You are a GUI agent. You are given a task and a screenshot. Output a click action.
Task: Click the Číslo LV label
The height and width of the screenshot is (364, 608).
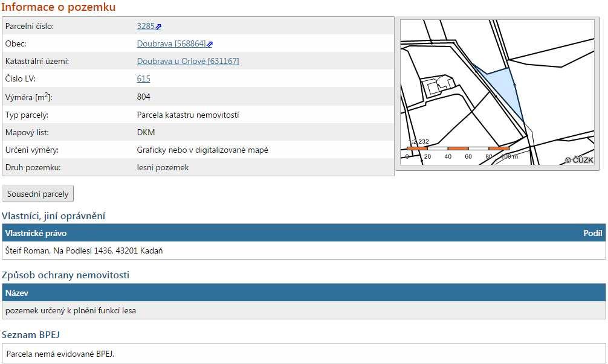20,78
